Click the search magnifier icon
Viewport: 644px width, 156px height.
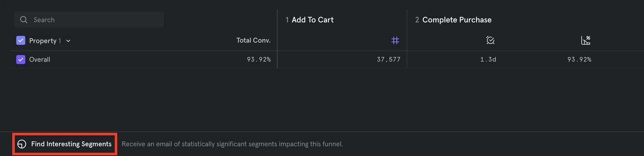(x=24, y=19)
